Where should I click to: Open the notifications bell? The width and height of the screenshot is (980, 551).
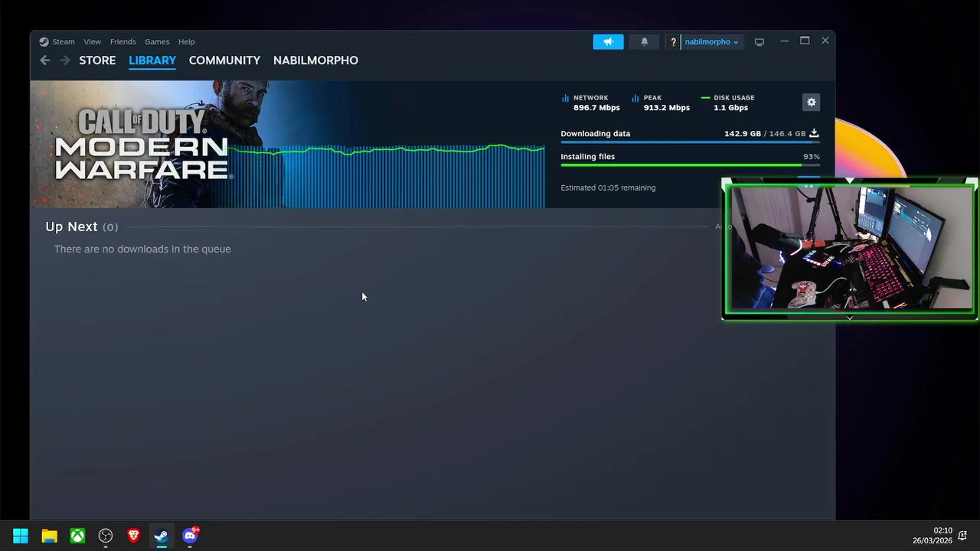[x=644, y=42]
